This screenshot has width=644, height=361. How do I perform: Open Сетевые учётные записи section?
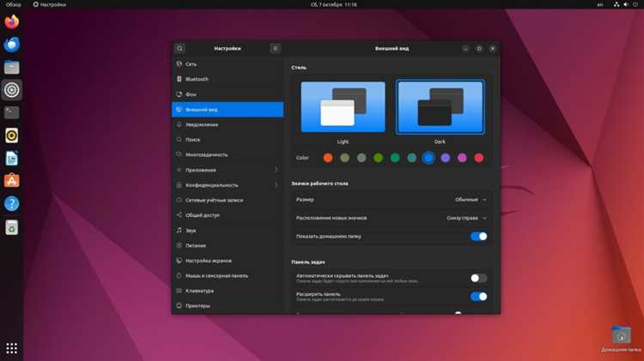(228, 200)
